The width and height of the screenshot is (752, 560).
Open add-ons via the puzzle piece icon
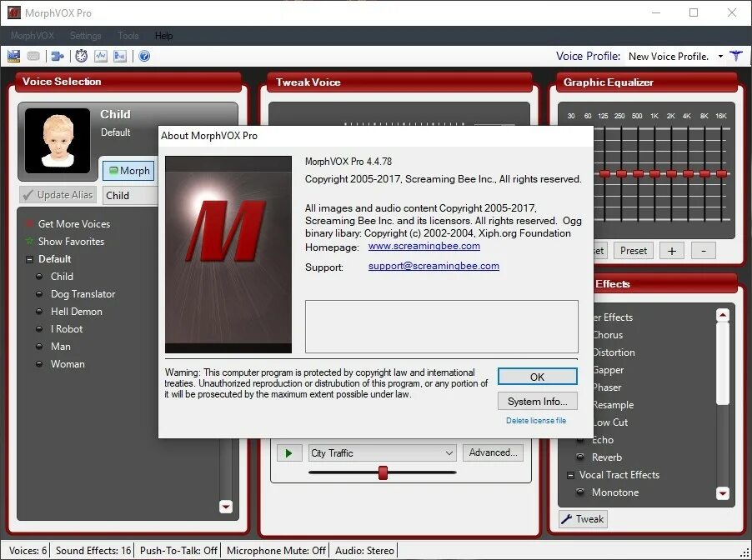coord(58,56)
